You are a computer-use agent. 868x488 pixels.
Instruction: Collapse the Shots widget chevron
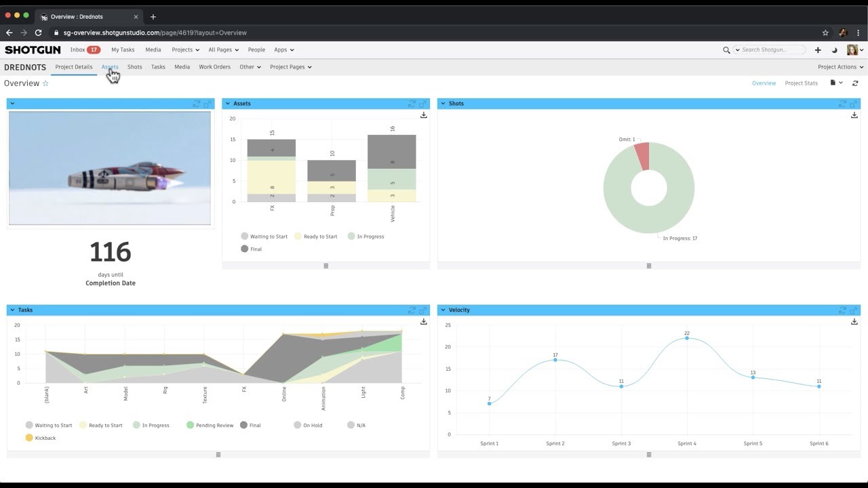443,104
